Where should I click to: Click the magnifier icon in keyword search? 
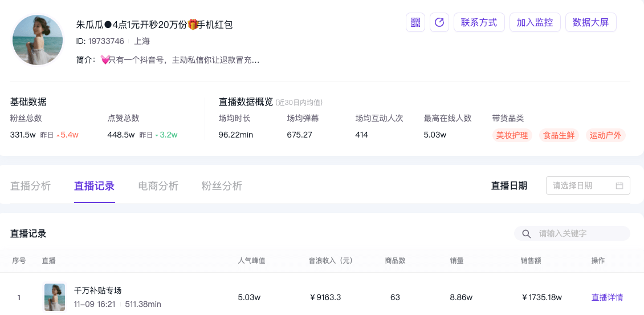click(527, 233)
